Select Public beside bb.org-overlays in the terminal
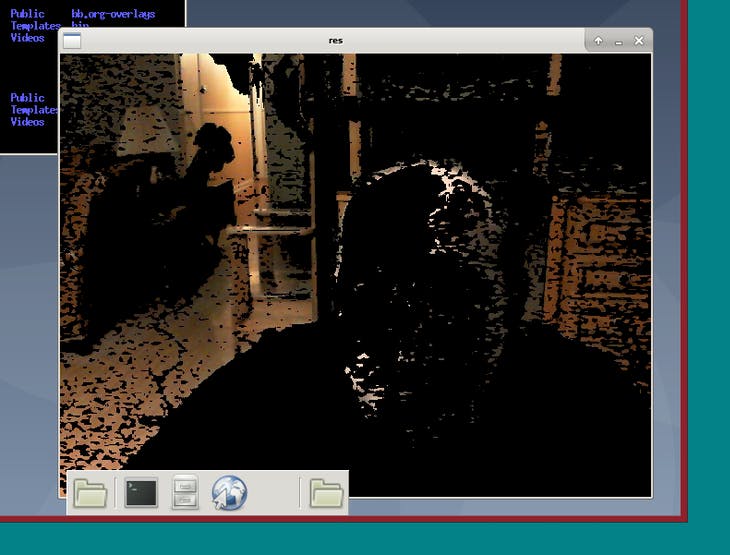This screenshot has width=730, height=555. coord(27,14)
